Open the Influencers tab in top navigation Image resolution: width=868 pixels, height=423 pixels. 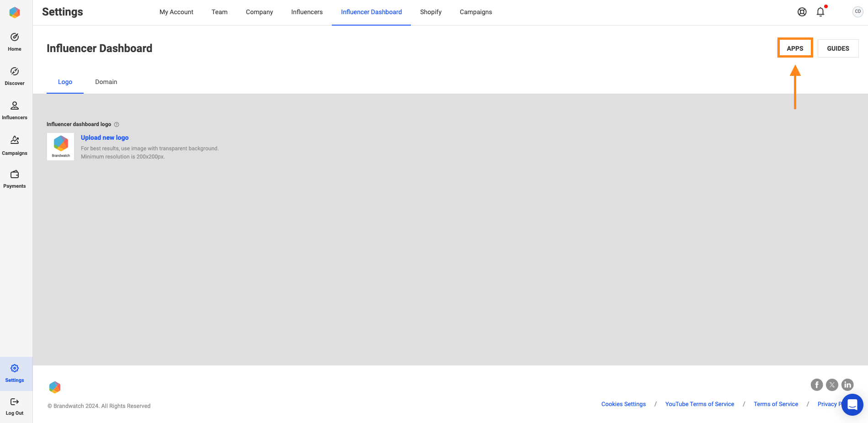pyautogui.click(x=307, y=12)
